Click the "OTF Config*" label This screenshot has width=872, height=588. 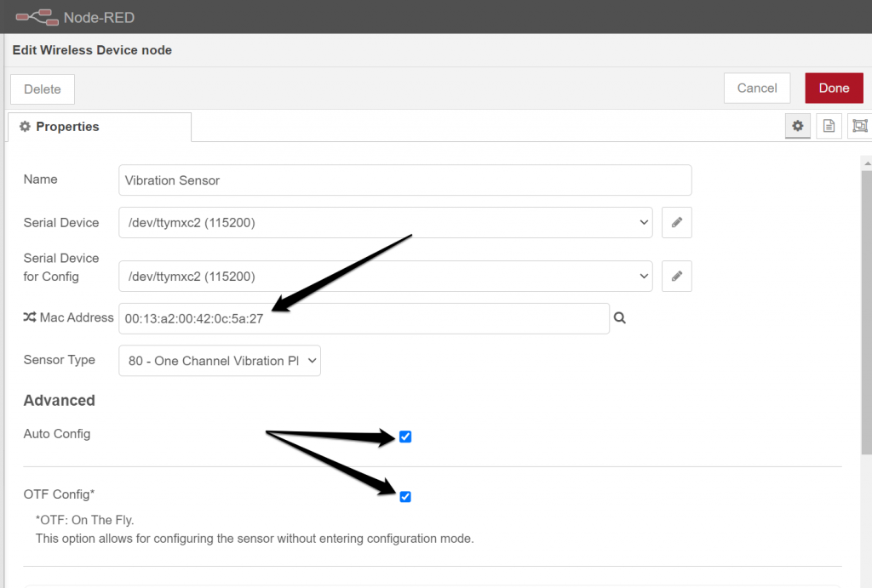pyautogui.click(x=59, y=494)
